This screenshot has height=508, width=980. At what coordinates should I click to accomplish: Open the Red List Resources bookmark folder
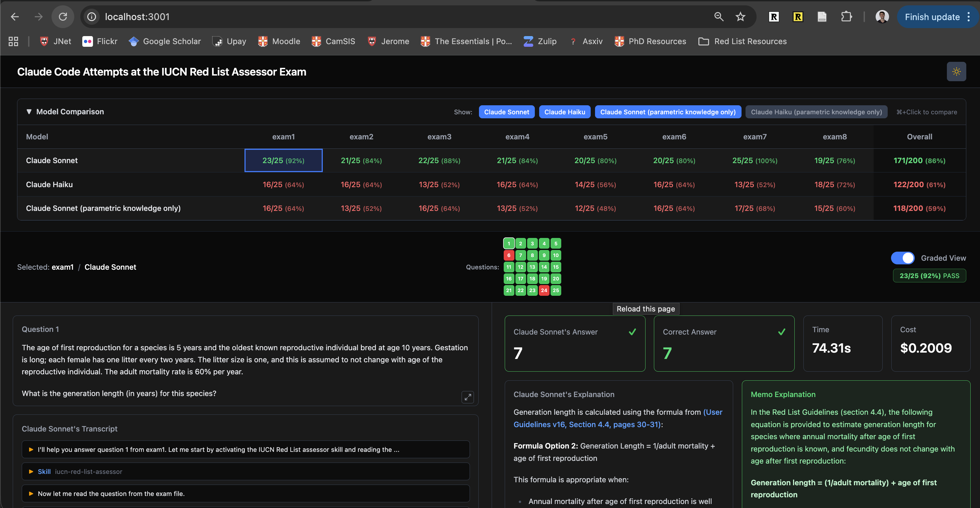742,41
